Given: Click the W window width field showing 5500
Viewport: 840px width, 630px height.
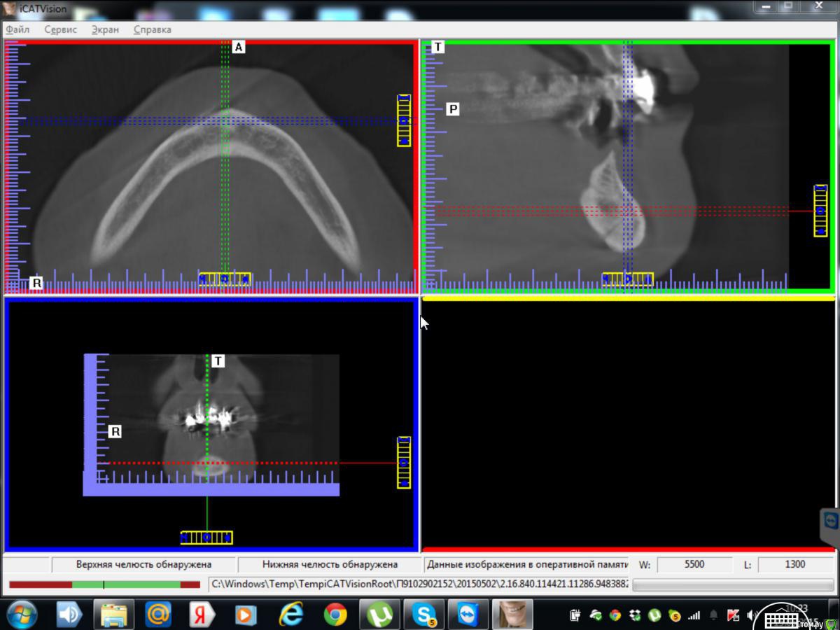Looking at the screenshot, I should (x=694, y=564).
